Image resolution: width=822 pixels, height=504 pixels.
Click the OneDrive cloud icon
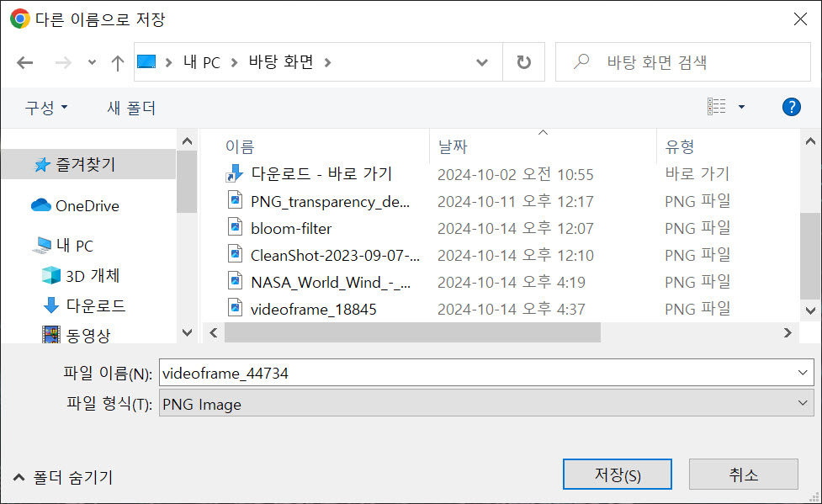[41, 205]
